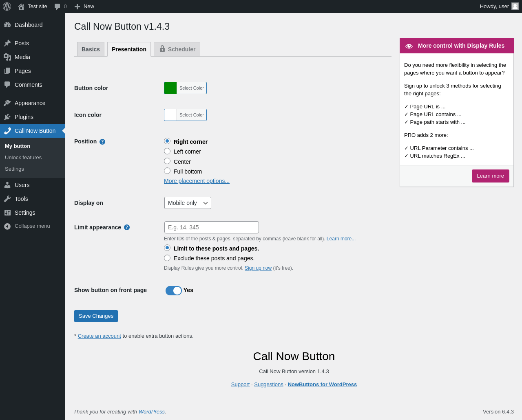Click the Limit appearance IDs input field

coord(212,227)
